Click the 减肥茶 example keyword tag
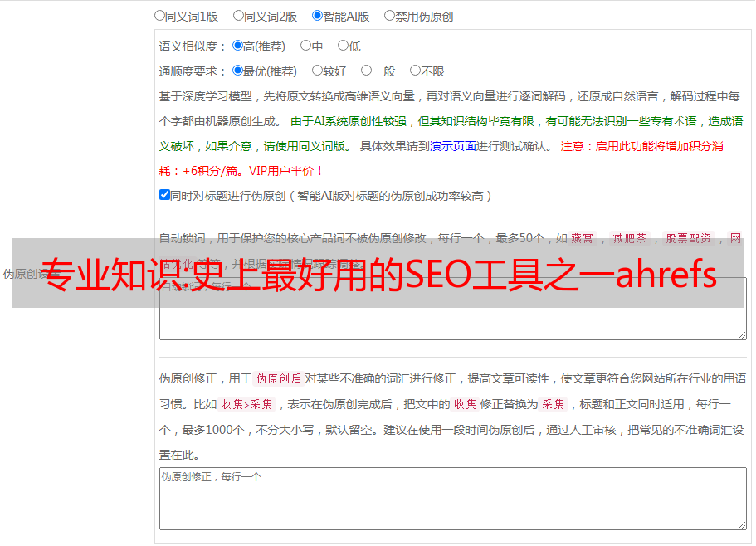Viewport: 756px width, 546px height. pyautogui.click(x=630, y=238)
